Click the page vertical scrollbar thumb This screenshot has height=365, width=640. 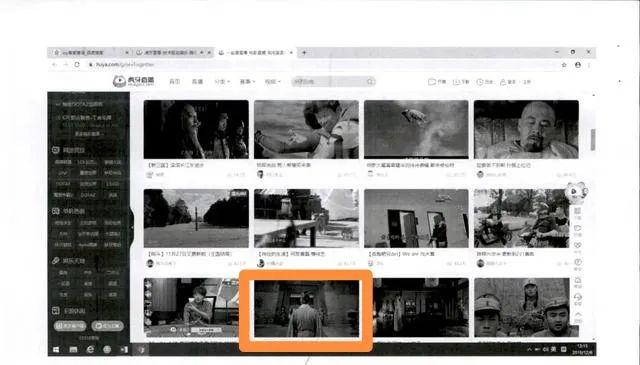(x=593, y=139)
